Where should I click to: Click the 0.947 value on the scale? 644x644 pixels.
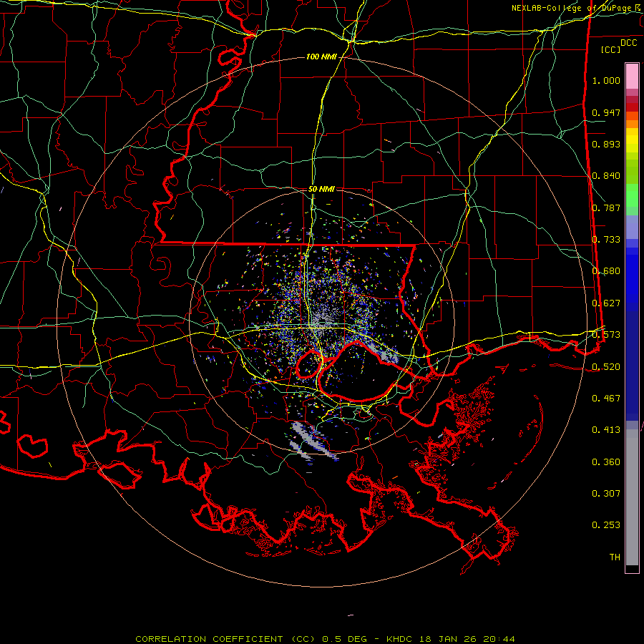pos(606,112)
